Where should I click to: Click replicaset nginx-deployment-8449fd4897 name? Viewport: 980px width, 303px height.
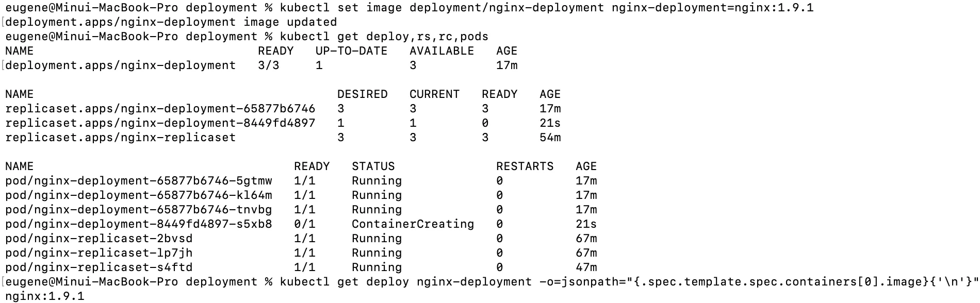coord(160,123)
